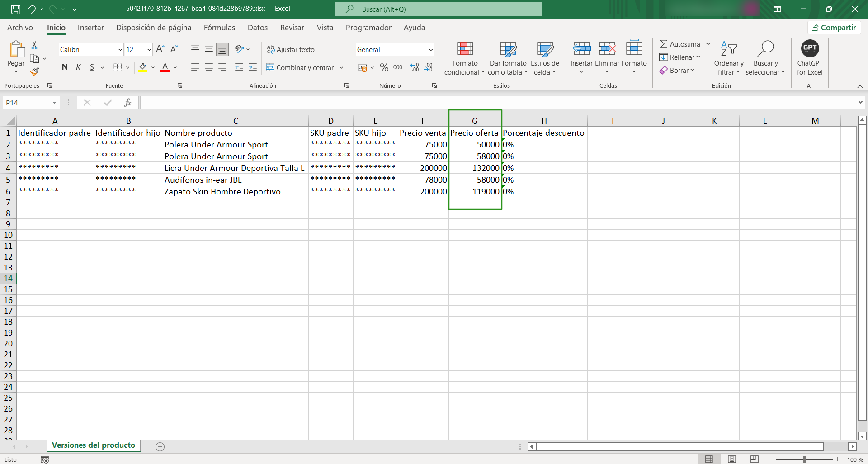This screenshot has width=868, height=464.
Task: Toggle underline S formatting
Action: (92, 67)
